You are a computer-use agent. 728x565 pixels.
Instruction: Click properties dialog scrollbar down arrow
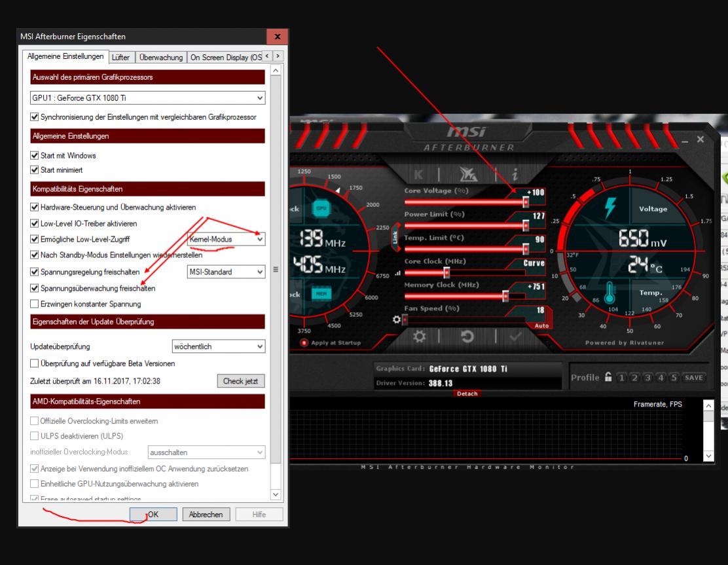[x=276, y=495]
